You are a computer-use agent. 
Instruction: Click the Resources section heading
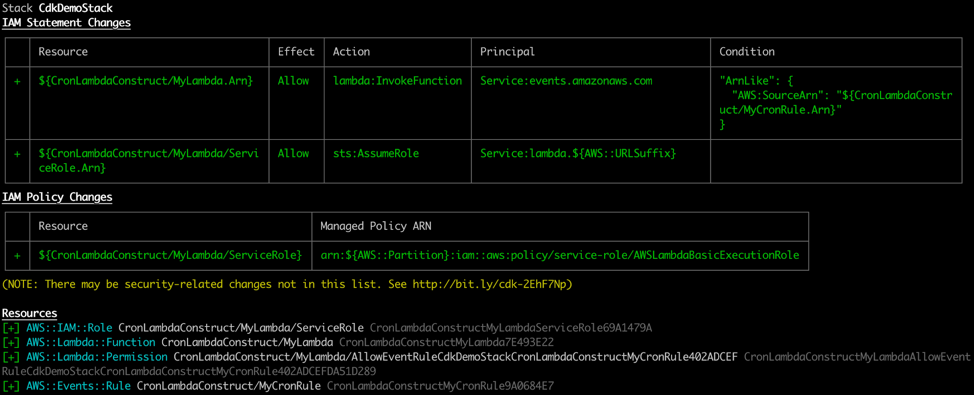[30, 313]
